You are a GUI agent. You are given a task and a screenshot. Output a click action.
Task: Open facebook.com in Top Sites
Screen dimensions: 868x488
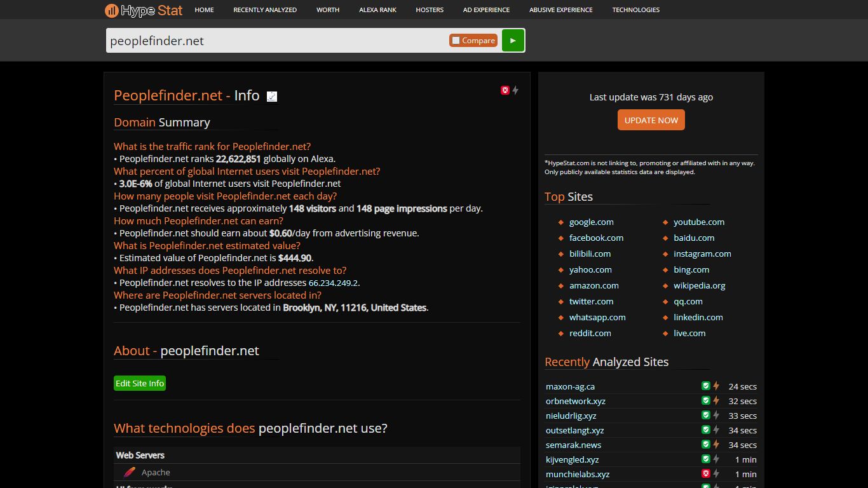point(596,238)
